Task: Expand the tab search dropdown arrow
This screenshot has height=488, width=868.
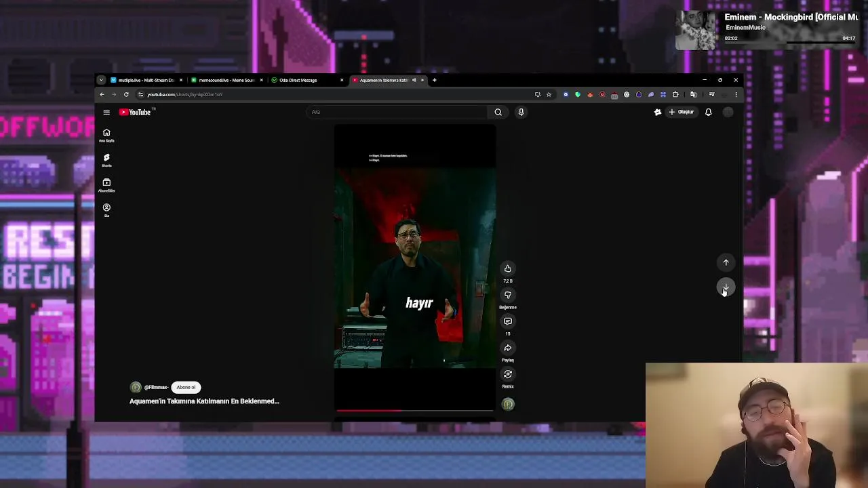Action: [101, 80]
